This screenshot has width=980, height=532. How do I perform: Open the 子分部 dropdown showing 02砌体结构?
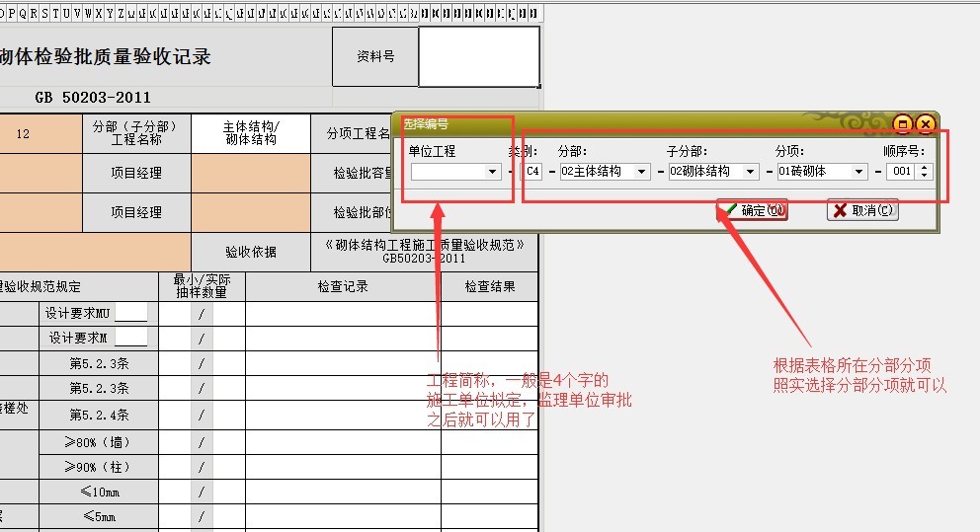(x=750, y=172)
